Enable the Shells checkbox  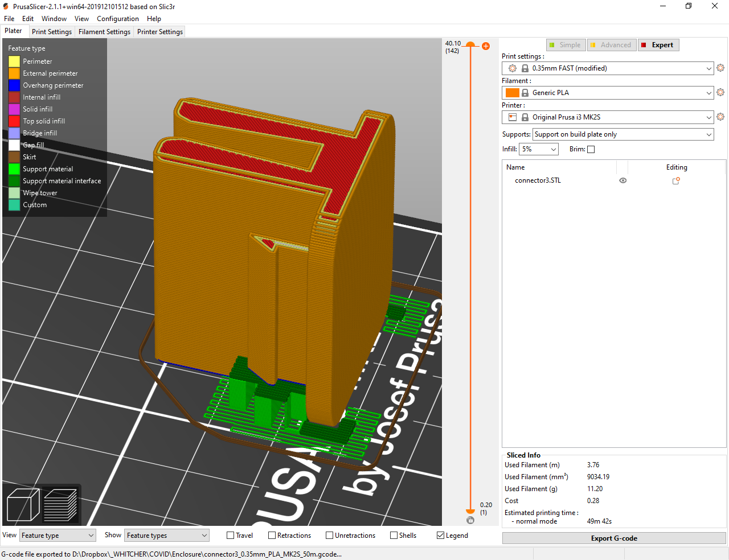394,536
